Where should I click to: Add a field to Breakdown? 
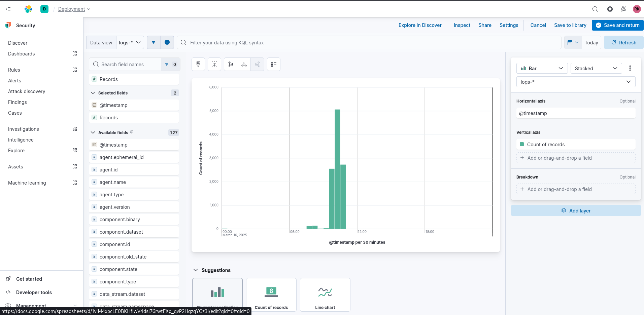576,189
